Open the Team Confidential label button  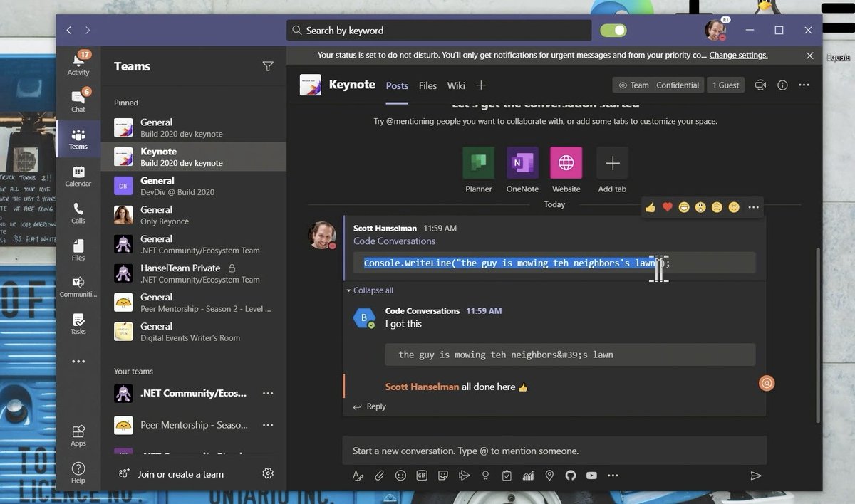[658, 85]
